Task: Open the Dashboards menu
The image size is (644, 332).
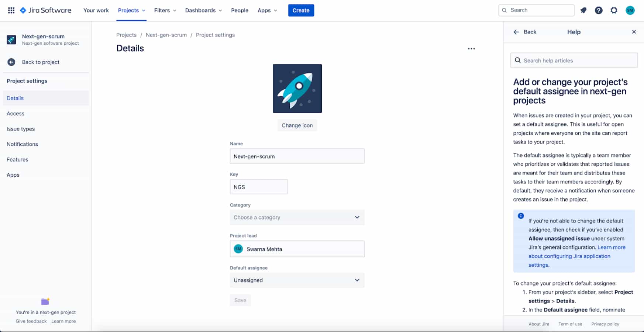Action: click(x=201, y=10)
